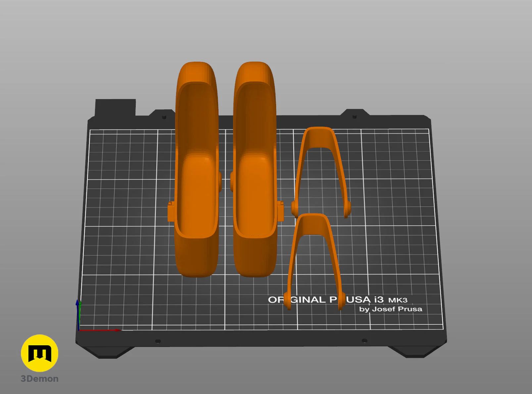Select the lower orange clip bracket
The image size is (532, 394).
point(314,262)
